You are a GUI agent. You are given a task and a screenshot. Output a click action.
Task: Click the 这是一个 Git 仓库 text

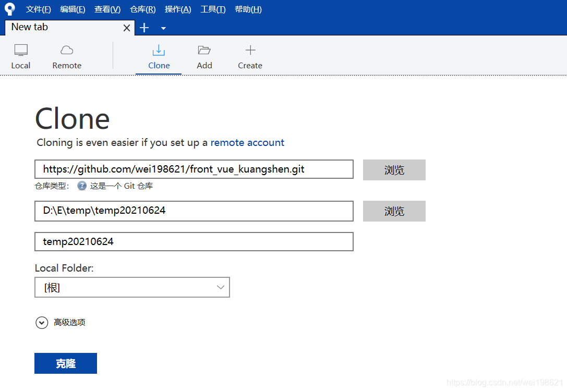point(122,186)
